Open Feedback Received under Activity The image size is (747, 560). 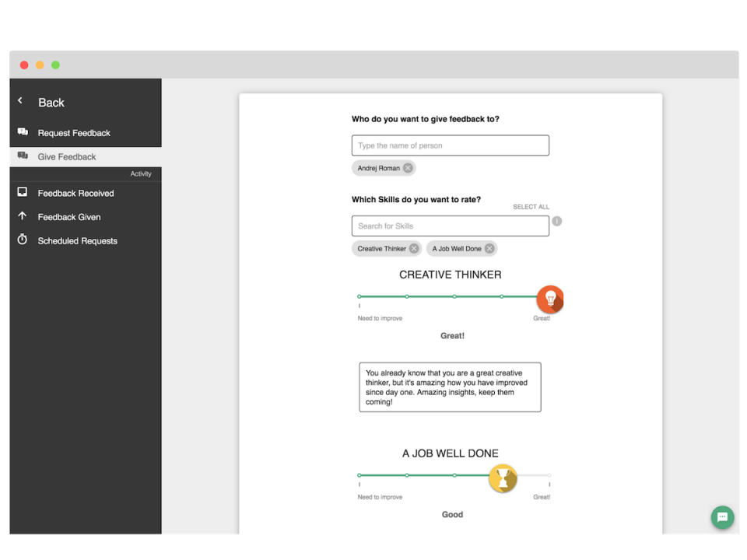[x=75, y=192]
